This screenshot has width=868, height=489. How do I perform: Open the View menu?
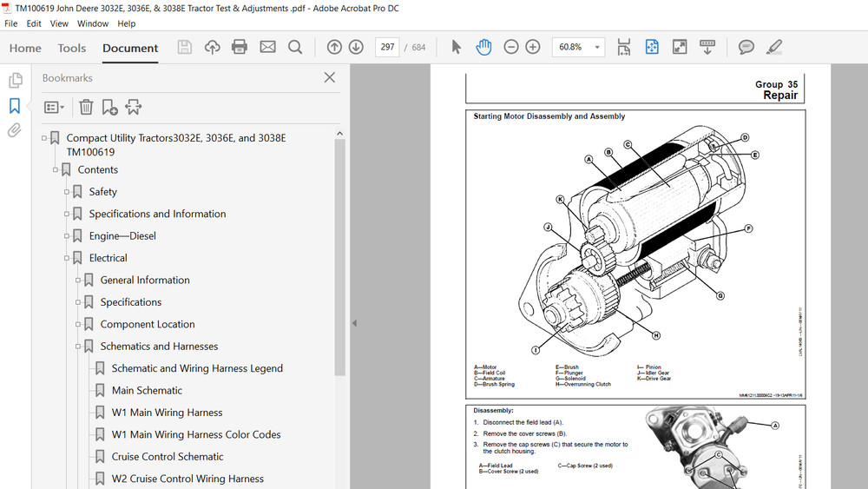point(59,23)
